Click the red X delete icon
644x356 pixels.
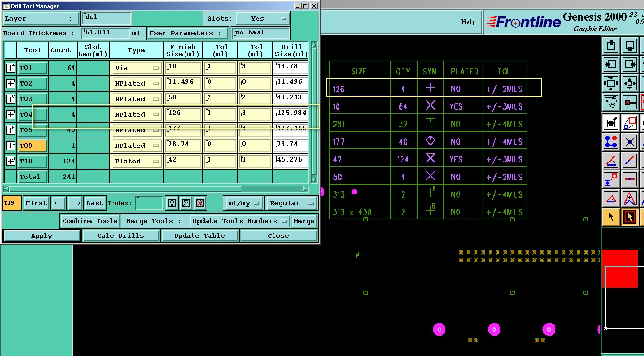pos(200,203)
